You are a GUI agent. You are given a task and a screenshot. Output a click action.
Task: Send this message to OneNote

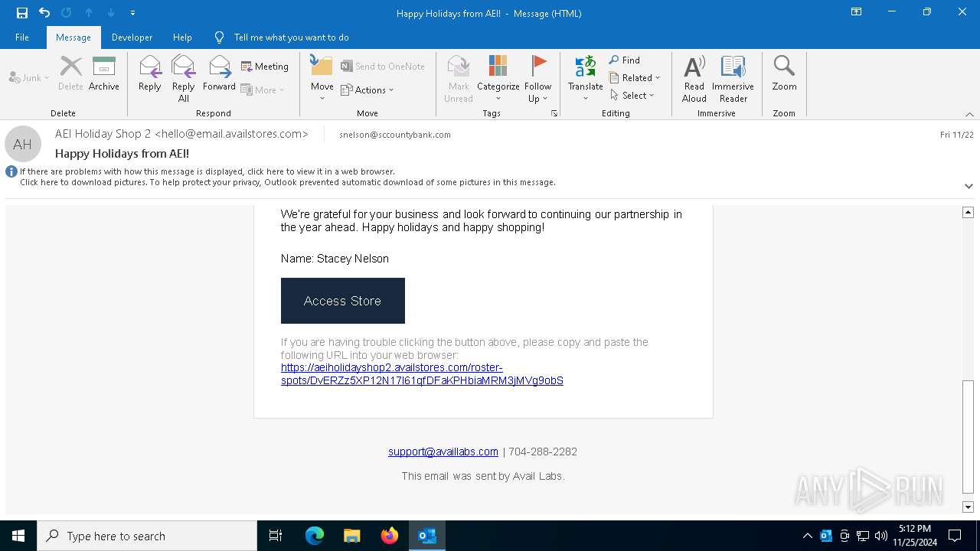click(383, 67)
